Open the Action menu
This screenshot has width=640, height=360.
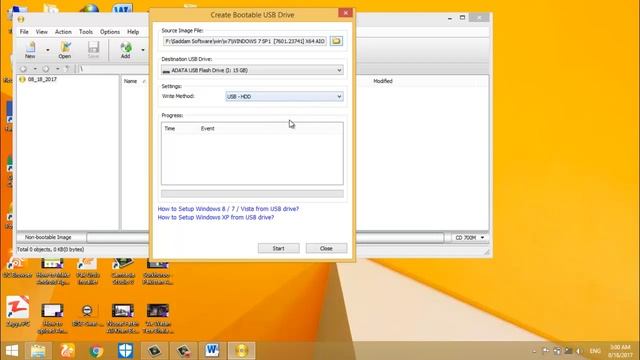(x=63, y=32)
